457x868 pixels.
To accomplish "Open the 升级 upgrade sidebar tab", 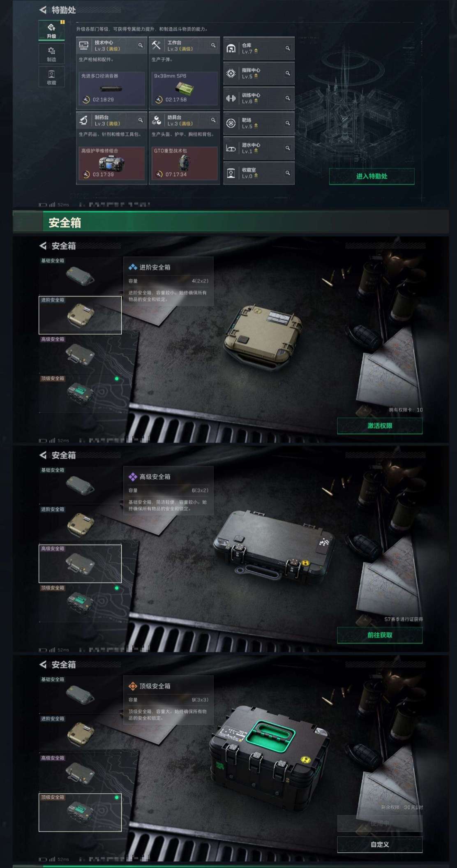I will [51, 30].
